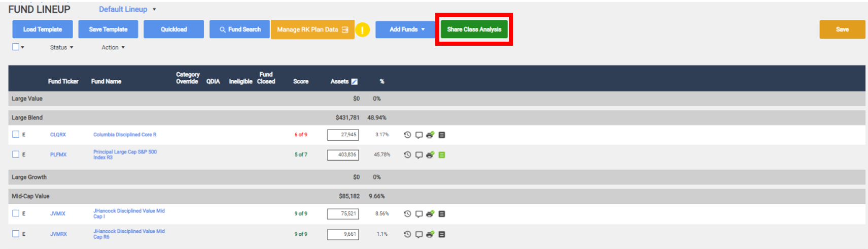The width and height of the screenshot is (868, 249).
Task: Open history for JVMIX row
Action: pos(407,214)
